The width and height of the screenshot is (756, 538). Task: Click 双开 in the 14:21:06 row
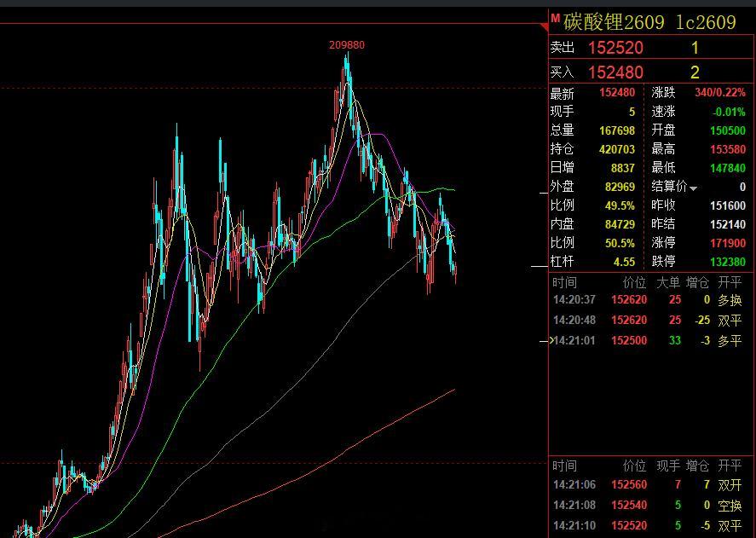(730, 485)
